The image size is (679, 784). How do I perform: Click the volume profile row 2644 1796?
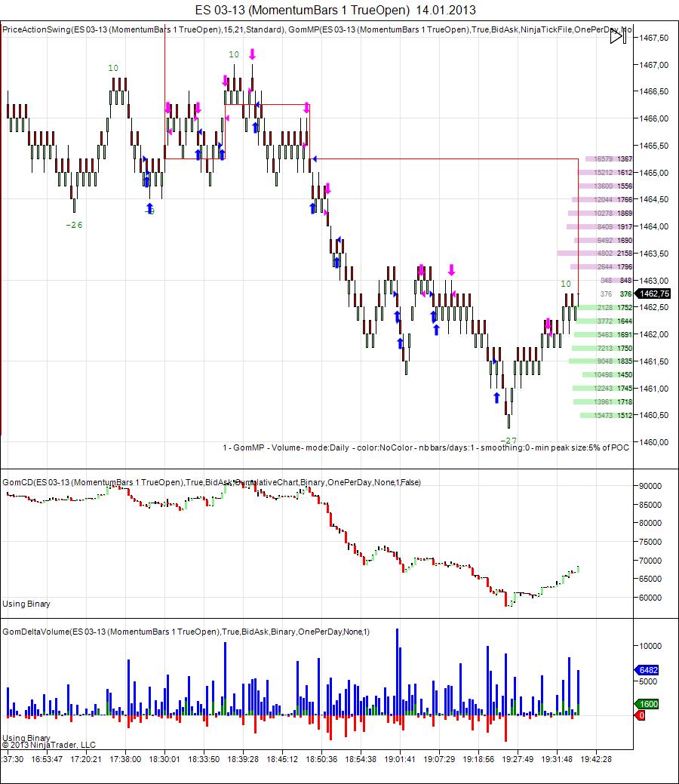[x=601, y=267]
